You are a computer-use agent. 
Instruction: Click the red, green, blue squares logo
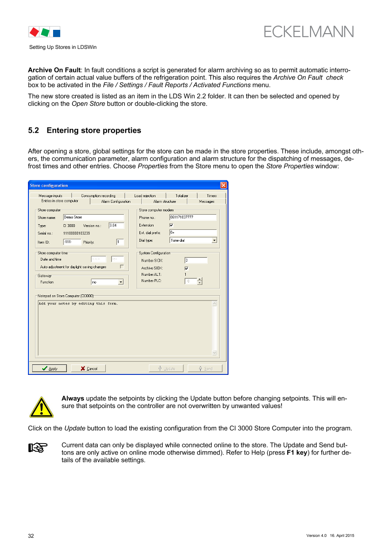(x=45, y=32)
